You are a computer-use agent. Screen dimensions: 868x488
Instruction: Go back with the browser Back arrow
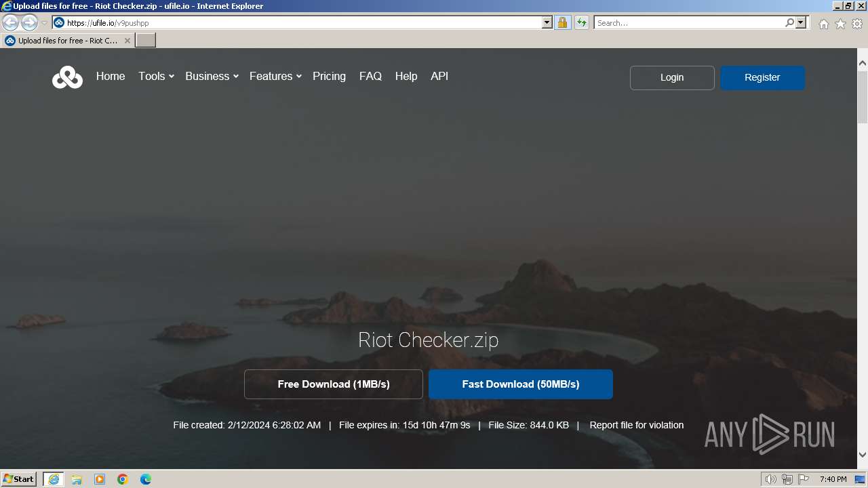tap(10, 22)
